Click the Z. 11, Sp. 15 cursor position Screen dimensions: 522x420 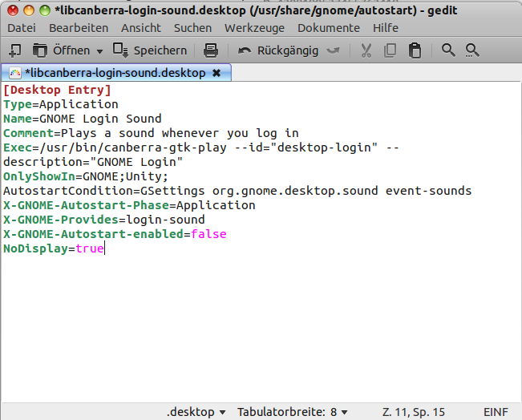pyautogui.click(x=414, y=412)
